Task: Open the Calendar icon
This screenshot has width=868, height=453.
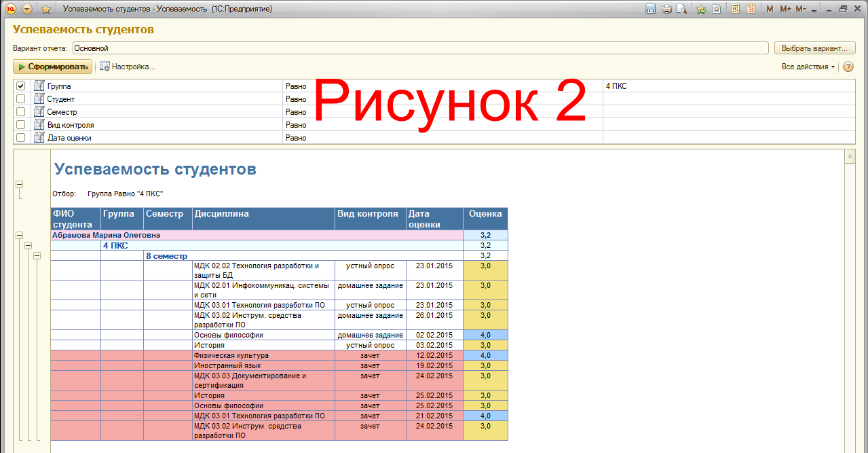Action: tap(751, 9)
